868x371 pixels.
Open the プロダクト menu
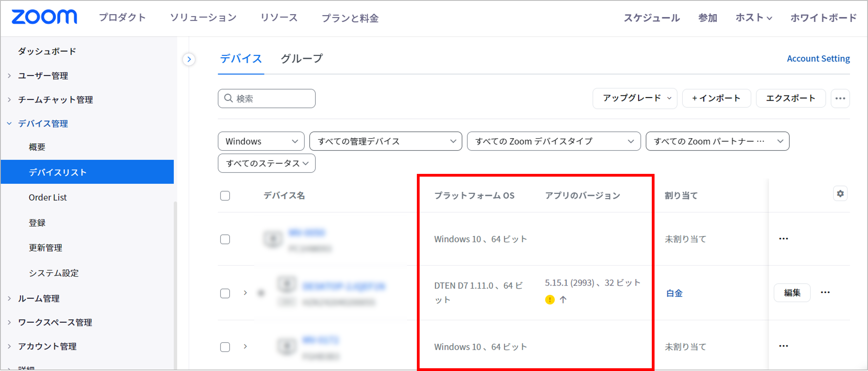[x=122, y=18]
